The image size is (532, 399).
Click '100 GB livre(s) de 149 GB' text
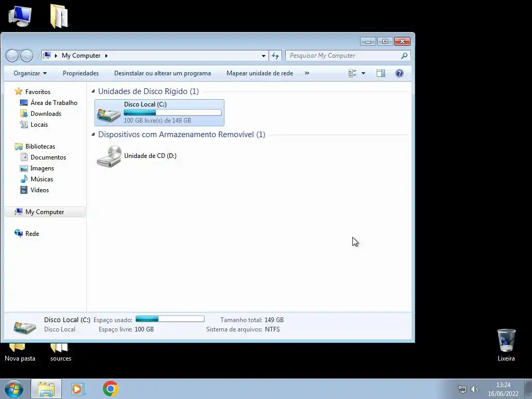point(157,121)
